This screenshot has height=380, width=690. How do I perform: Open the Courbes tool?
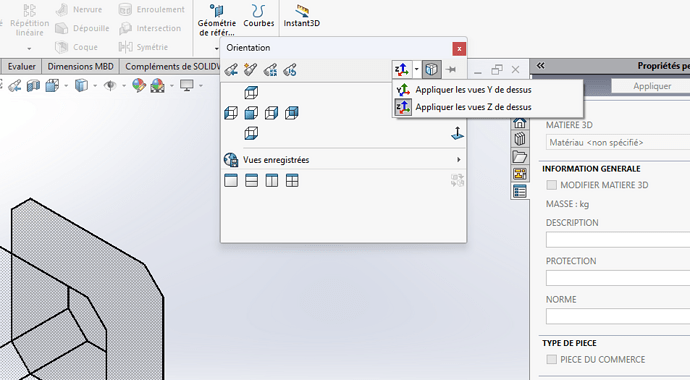259,17
